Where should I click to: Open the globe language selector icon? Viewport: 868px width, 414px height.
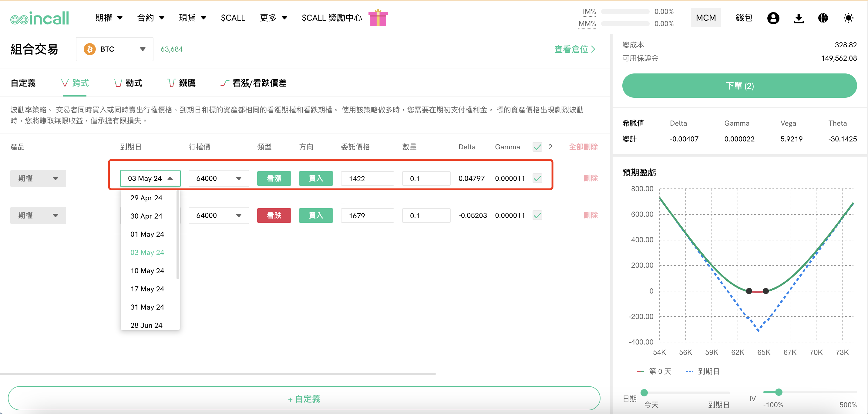point(823,18)
